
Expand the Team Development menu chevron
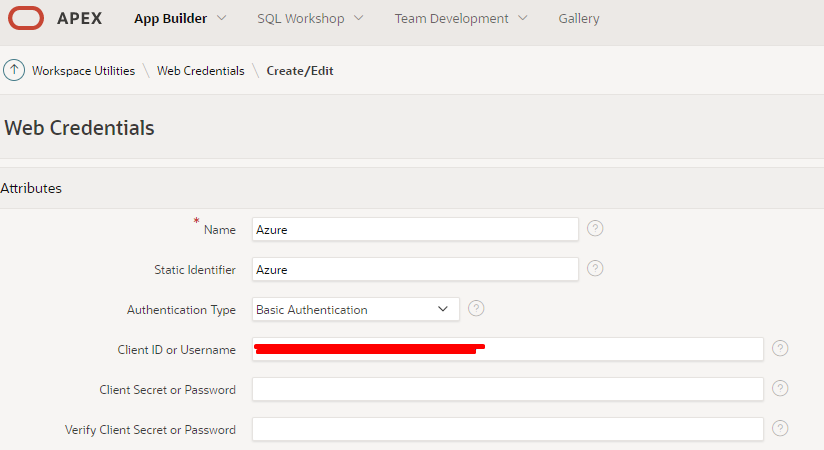[x=522, y=18]
